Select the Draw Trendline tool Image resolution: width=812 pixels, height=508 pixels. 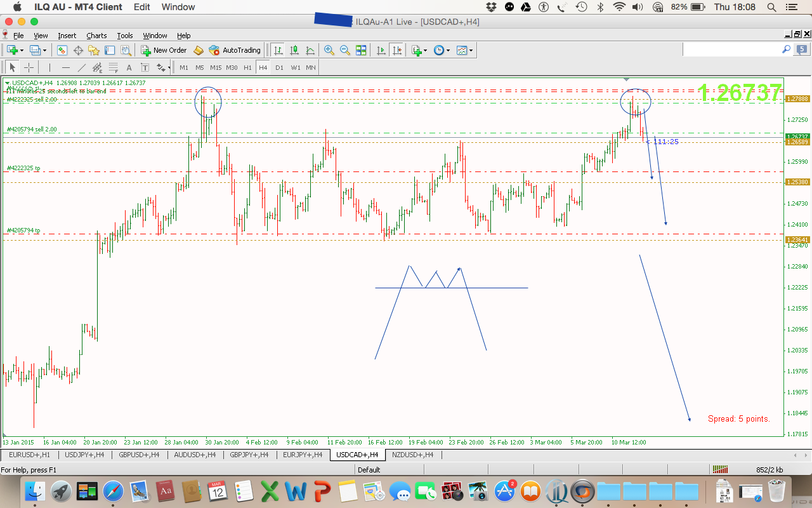(82, 67)
